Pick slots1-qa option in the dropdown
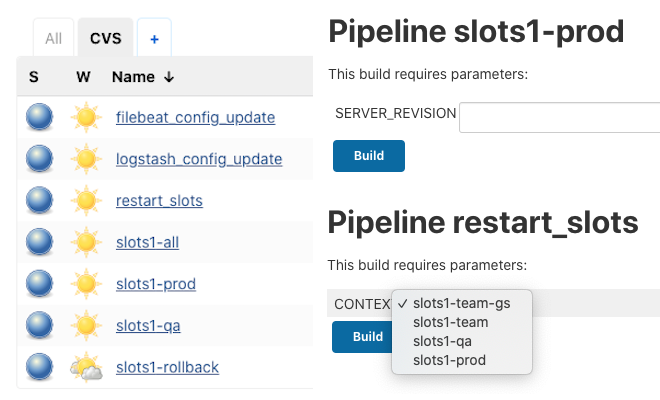The height and width of the screenshot is (400, 660). [x=442, y=341]
